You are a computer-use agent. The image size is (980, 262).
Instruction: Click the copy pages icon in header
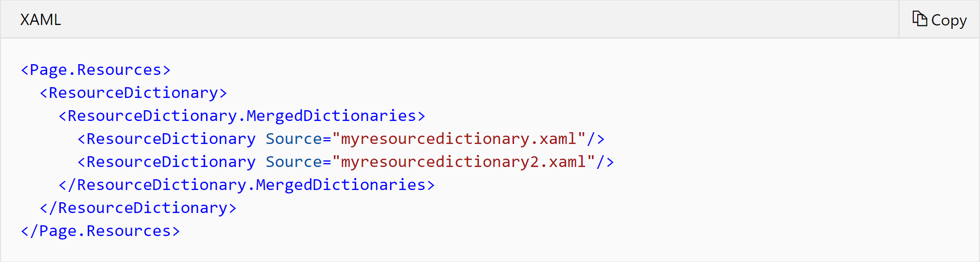click(920, 19)
